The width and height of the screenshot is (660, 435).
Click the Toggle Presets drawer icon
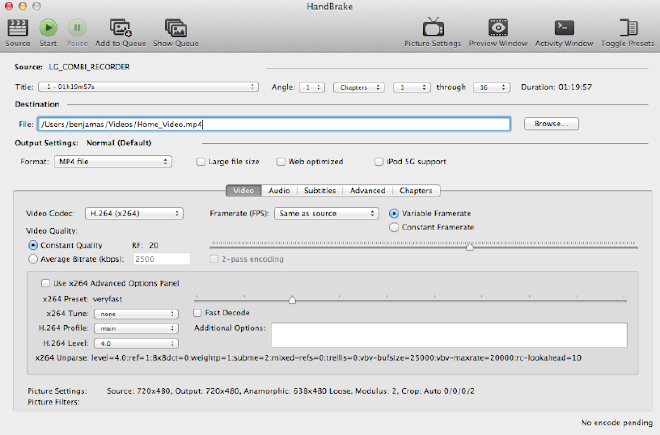point(628,28)
